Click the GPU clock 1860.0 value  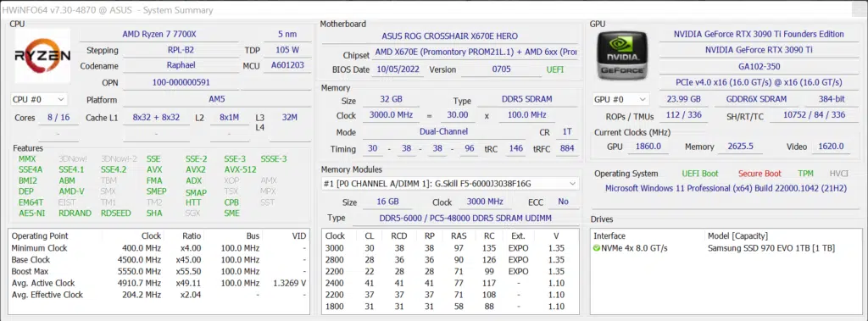pos(648,147)
